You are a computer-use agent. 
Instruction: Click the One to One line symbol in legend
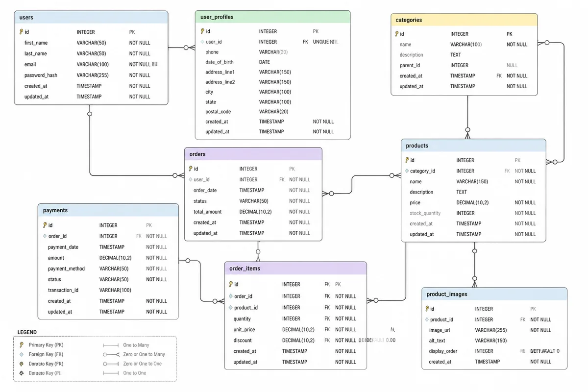click(111, 373)
